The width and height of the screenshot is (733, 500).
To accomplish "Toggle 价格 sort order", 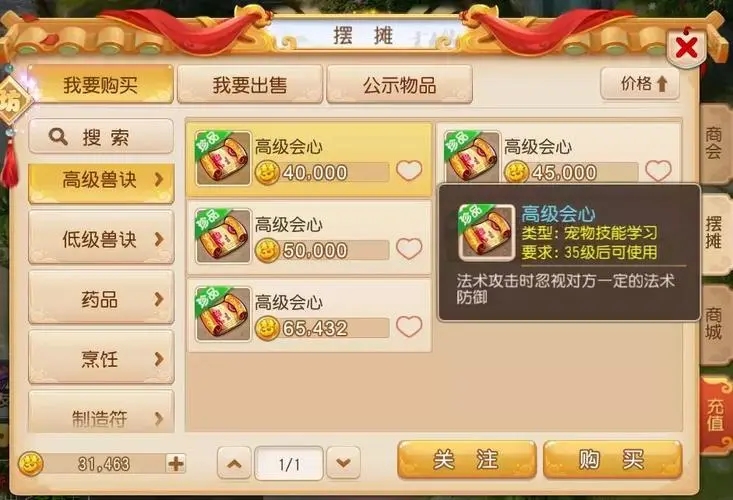I will click(640, 84).
